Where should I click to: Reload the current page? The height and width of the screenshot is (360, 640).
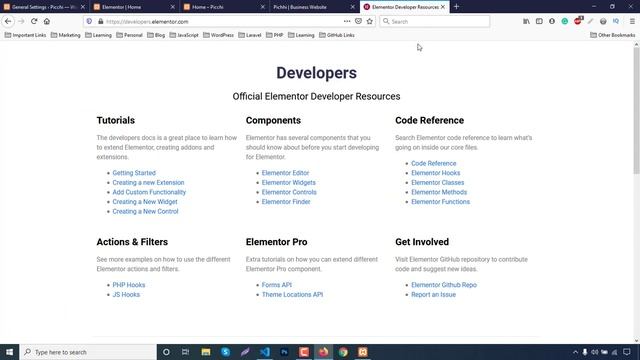(x=34, y=21)
